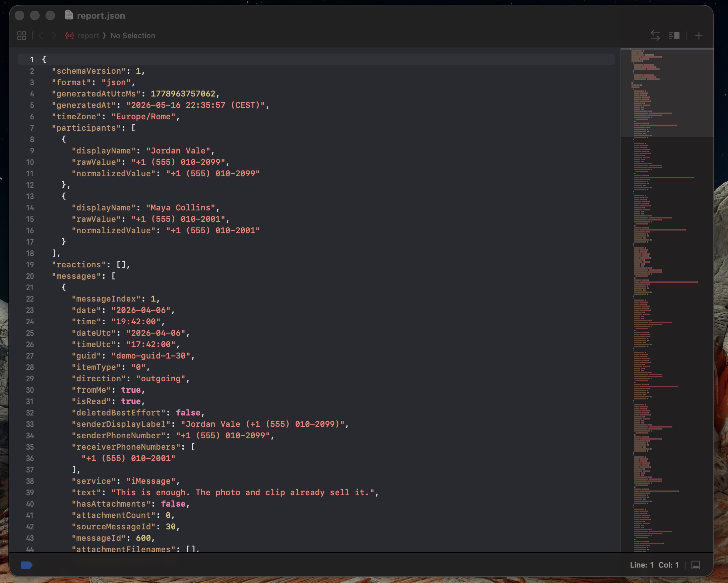Open the related items grid menu
Viewport: 728px width, 583px height.
click(21, 36)
